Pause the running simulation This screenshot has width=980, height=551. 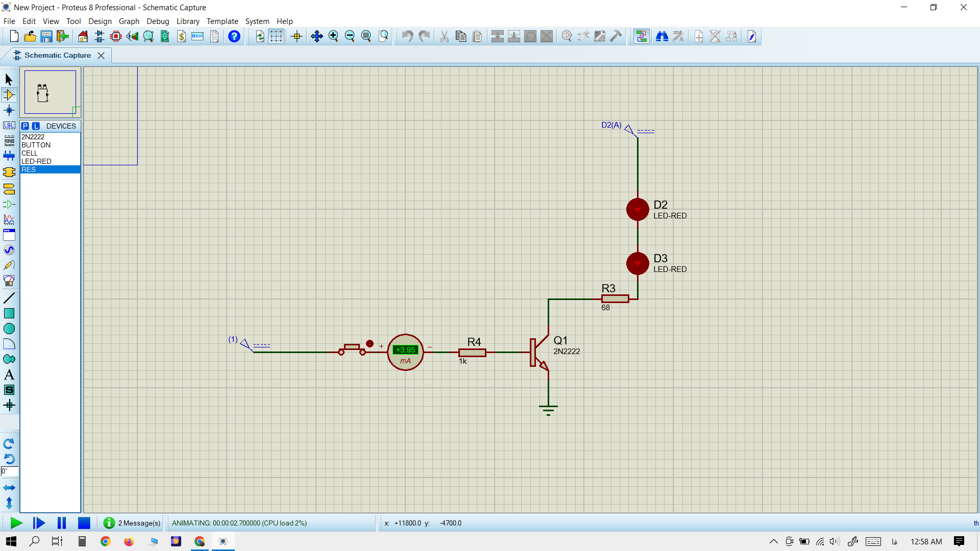tap(62, 523)
